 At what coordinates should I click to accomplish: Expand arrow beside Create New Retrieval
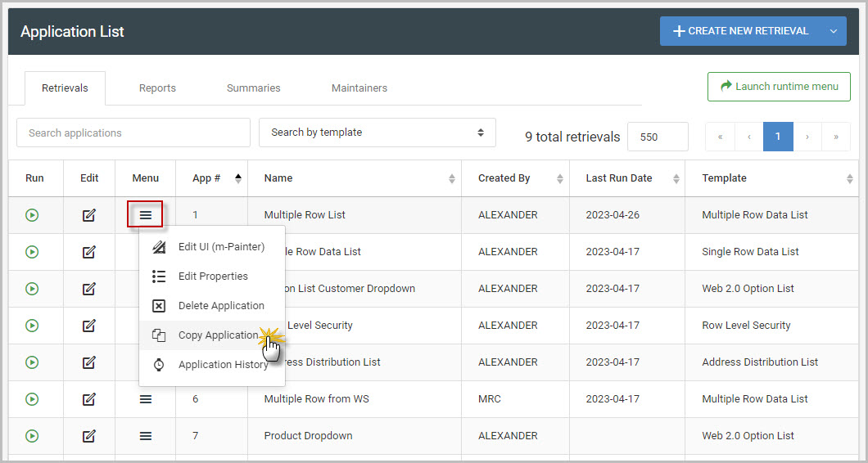click(833, 31)
